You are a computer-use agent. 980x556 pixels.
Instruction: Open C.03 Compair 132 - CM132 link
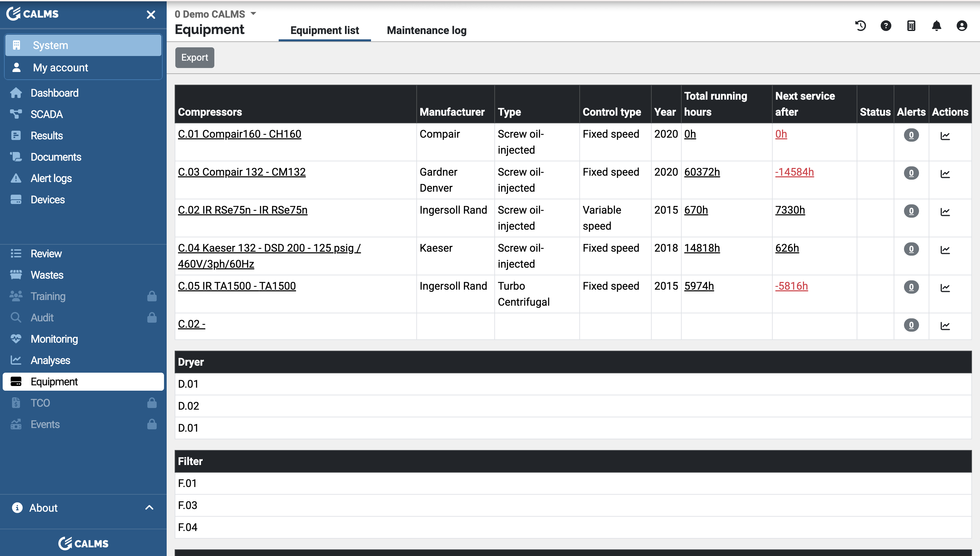242,172
